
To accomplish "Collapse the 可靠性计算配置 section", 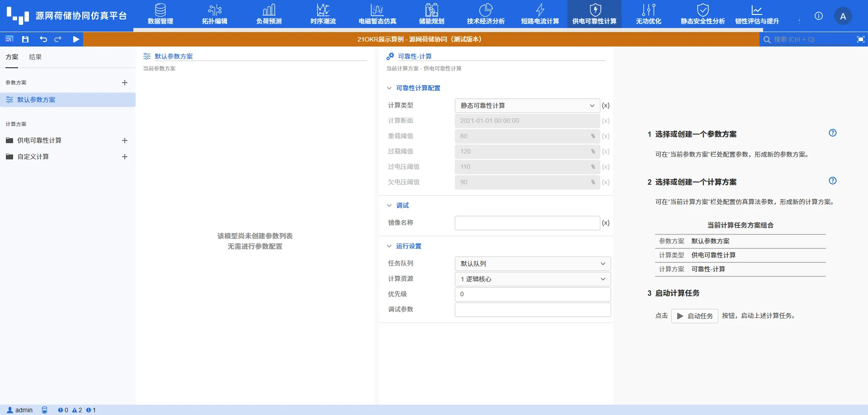I will 389,88.
